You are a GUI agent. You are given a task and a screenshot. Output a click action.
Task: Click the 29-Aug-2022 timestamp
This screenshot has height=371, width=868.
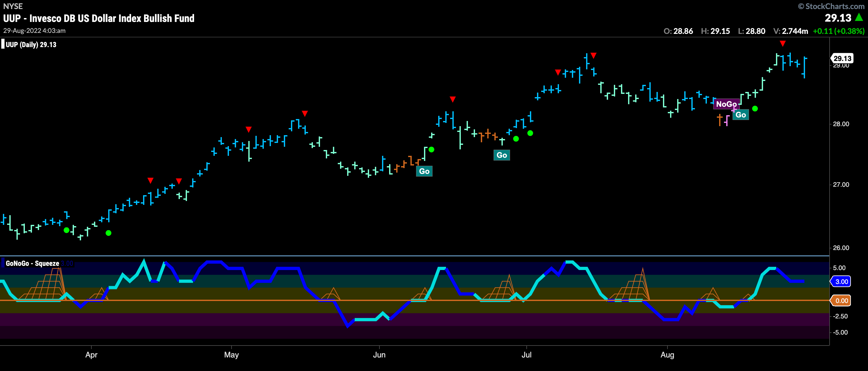tap(34, 30)
